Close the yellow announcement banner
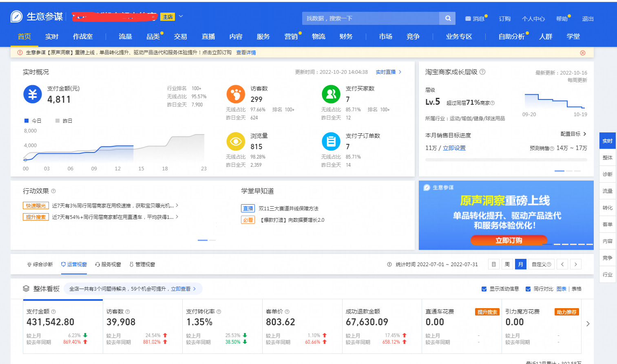Screen dimensions: 617x364 pos(582,53)
